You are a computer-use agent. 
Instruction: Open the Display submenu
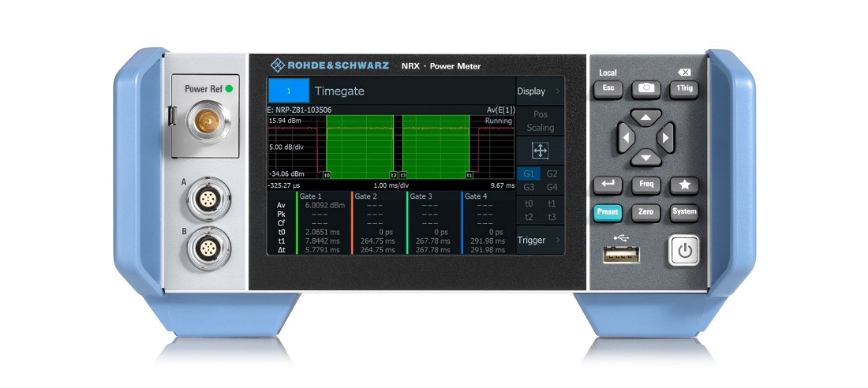[x=540, y=91]
